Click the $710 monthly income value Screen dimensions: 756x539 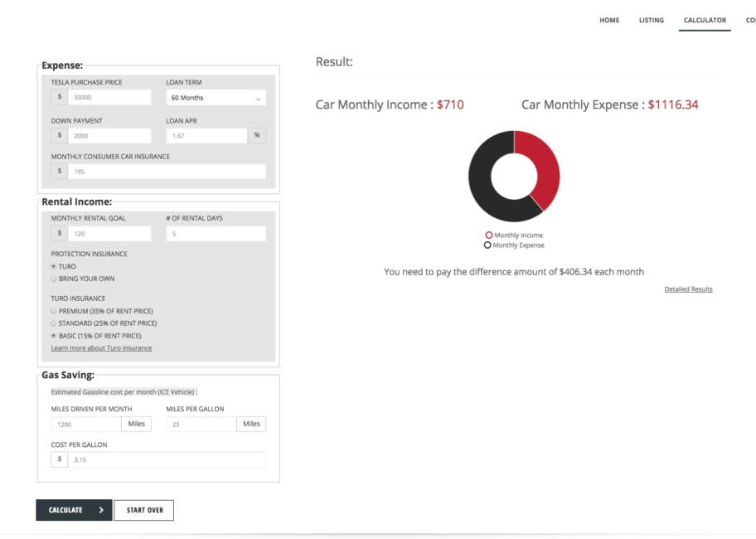(x=450, y=104)
